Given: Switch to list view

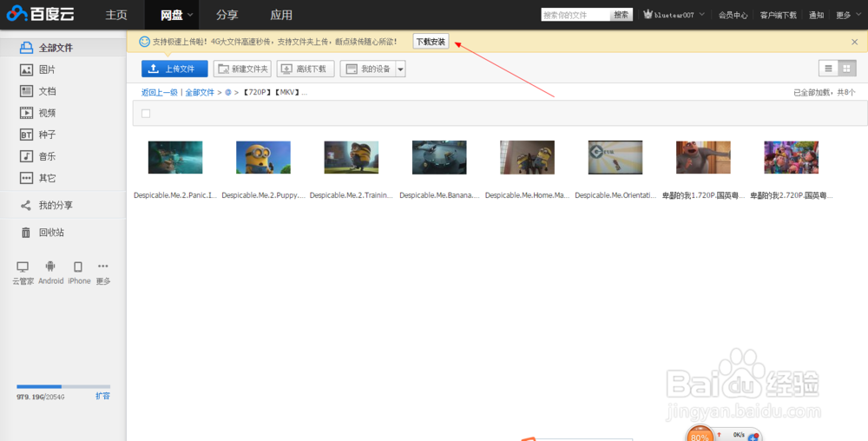Looking at the screenshot, I should [828, 69].
